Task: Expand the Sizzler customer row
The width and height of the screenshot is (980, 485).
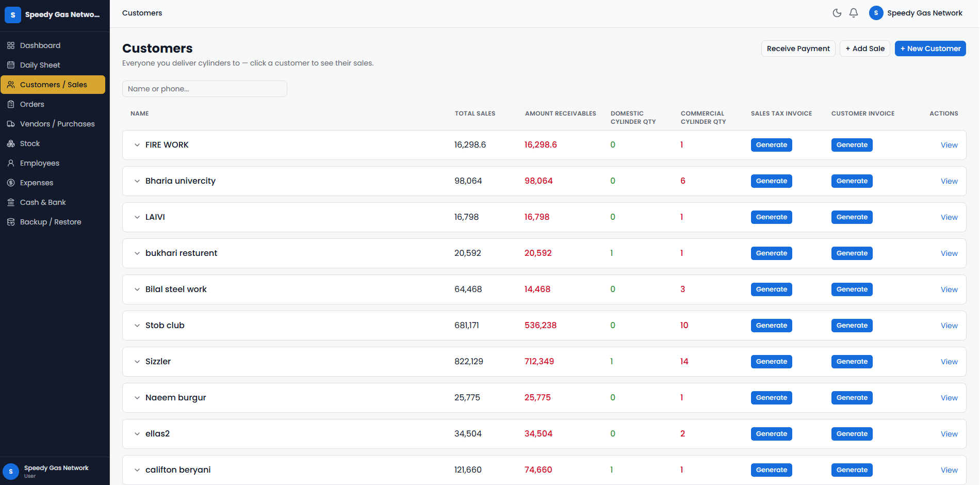Action: pos(137,362)
